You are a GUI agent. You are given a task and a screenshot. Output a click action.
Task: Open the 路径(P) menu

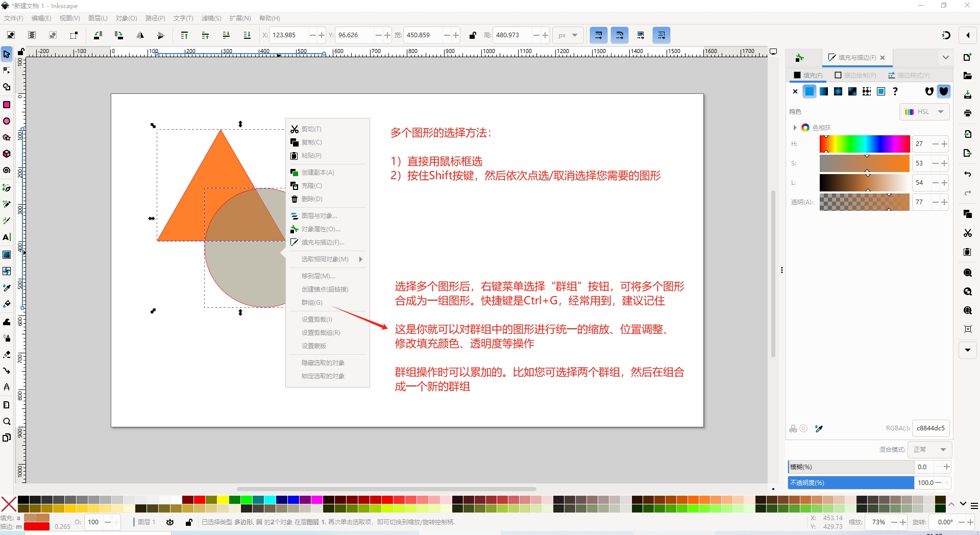155,18
